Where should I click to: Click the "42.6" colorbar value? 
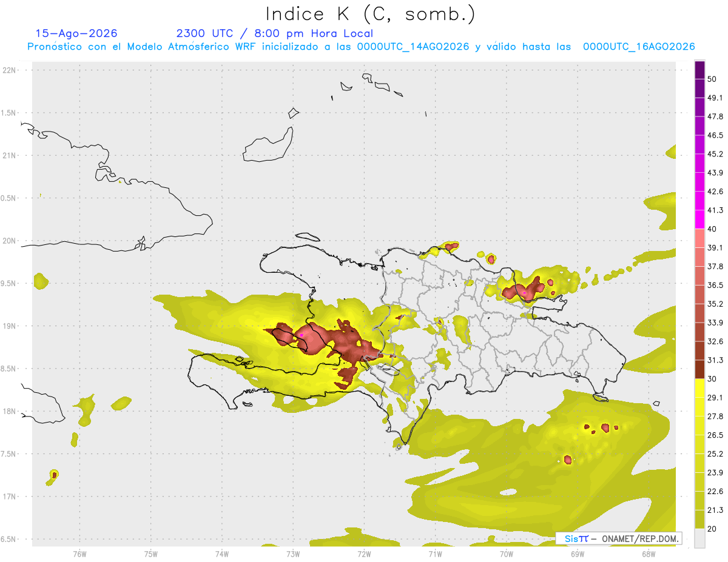pos(715,192)
